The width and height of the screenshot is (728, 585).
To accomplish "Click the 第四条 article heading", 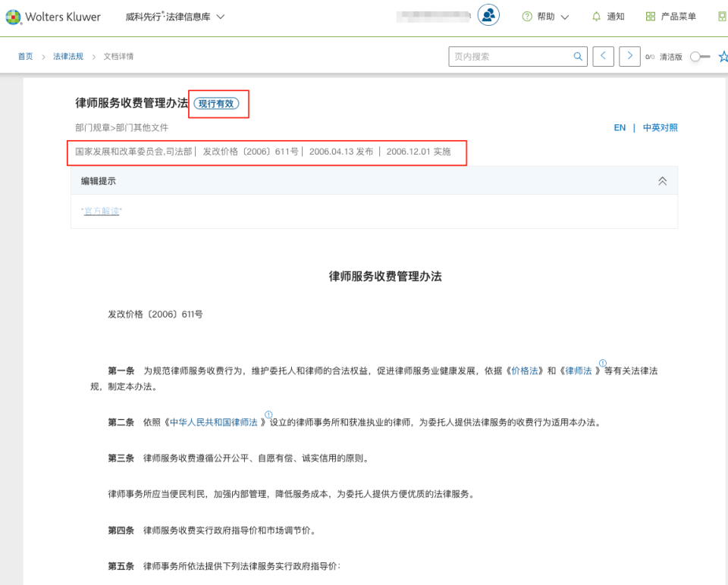I will [121, 530].
